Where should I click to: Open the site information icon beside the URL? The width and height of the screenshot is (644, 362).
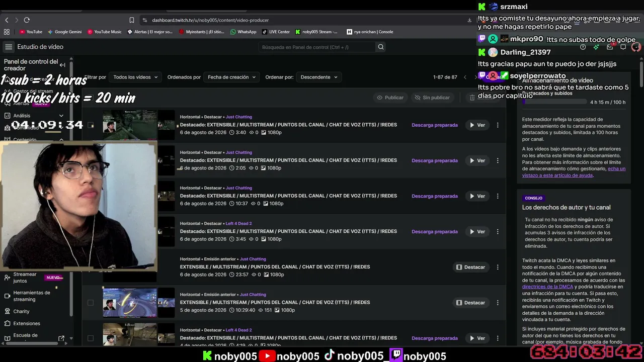(145, 20)
